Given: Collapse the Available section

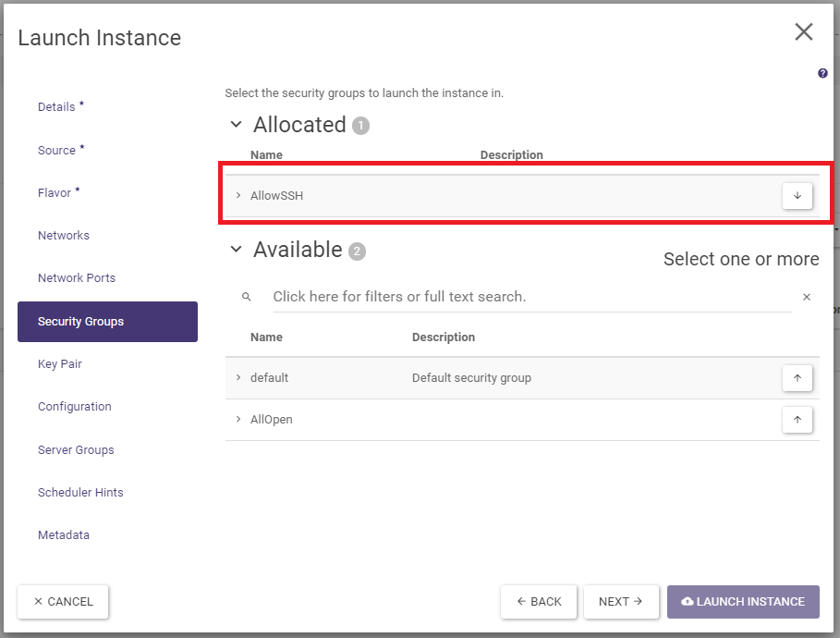Looking at the screenshot, I should click(x=237, y=250).
